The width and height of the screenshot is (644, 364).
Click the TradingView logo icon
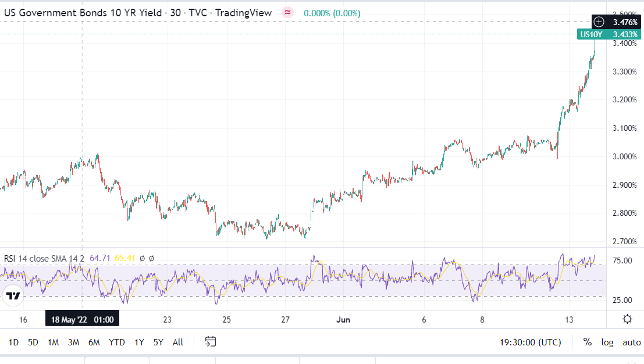[13, 296]
